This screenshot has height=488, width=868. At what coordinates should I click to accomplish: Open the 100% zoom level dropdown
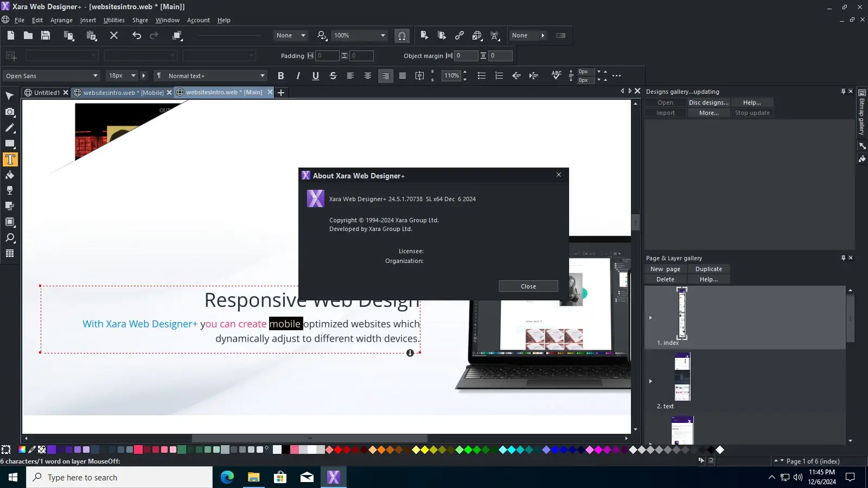[x=383, y=35]
